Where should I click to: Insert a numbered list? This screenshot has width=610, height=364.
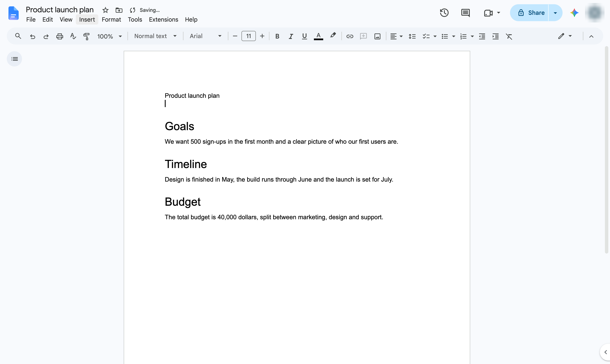click(463, 36)
